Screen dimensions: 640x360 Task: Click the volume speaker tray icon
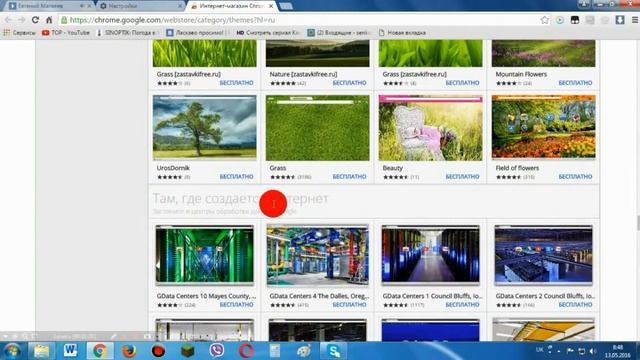pos(593,351)
